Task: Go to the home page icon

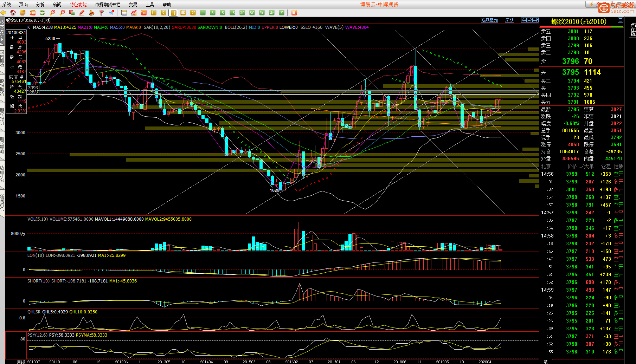Action: pyautogui.click(x=13, y=13)
